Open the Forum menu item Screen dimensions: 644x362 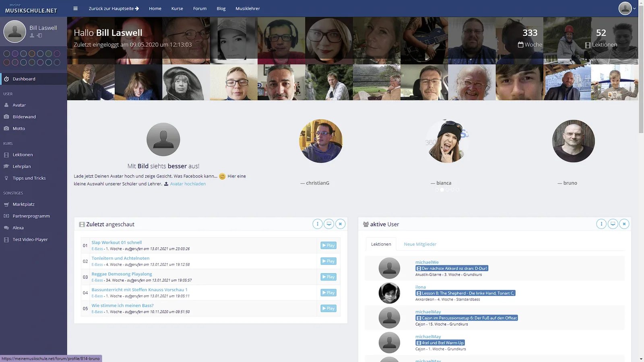[200, 8]
